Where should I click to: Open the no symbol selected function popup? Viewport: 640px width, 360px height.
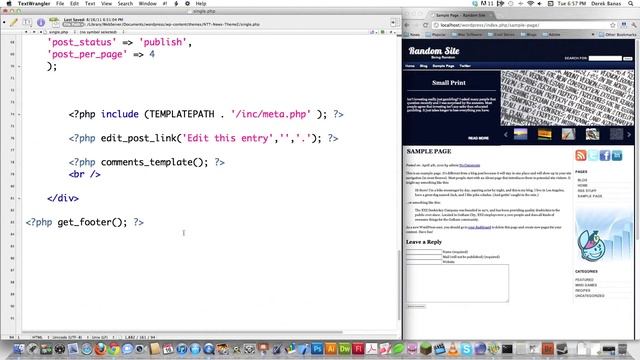(100, 32)
